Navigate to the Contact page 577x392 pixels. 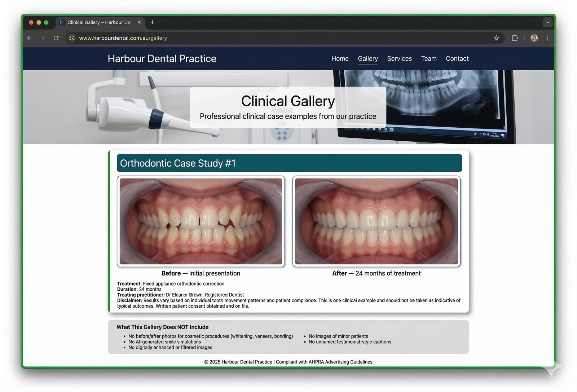pyautogui.click(x=457, y=58)
